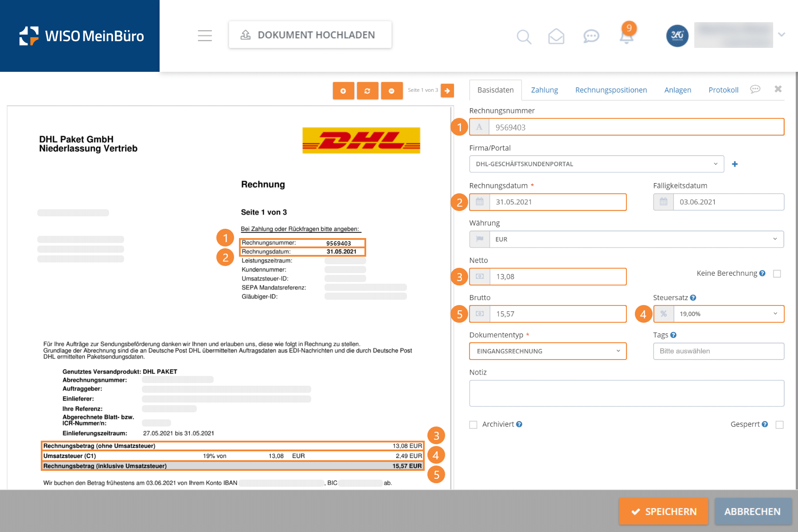Screen dimensions: 798x532
Task: Tick the Gesperrt checkbox
Action: pyautogui.click(x=779, y=425)
